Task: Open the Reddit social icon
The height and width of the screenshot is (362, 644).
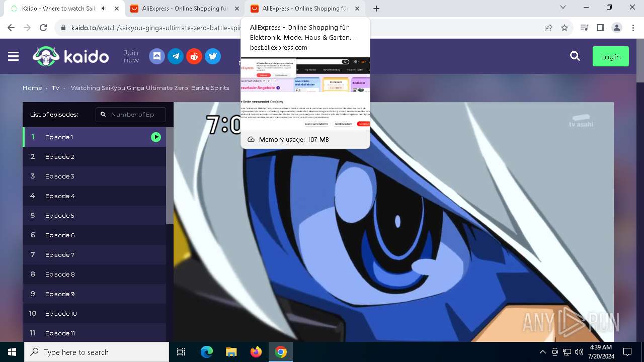Action: click(x=194, y=56)
